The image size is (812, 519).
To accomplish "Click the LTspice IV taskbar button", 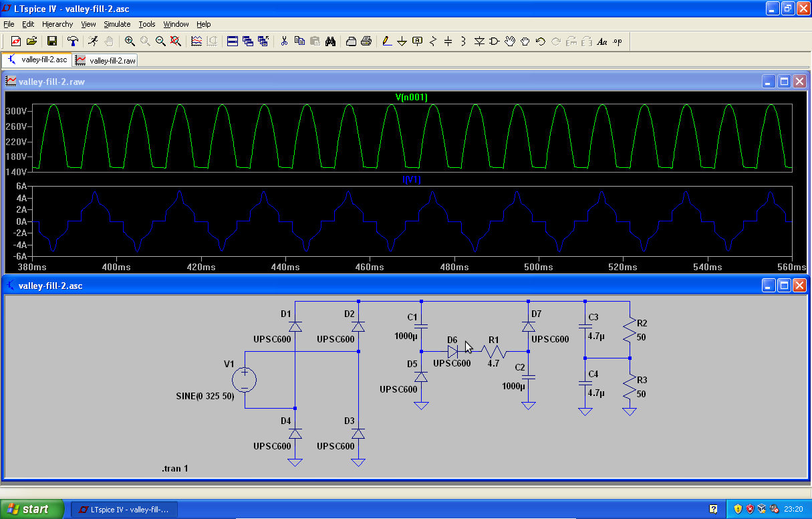I will (x=123, y=510).
